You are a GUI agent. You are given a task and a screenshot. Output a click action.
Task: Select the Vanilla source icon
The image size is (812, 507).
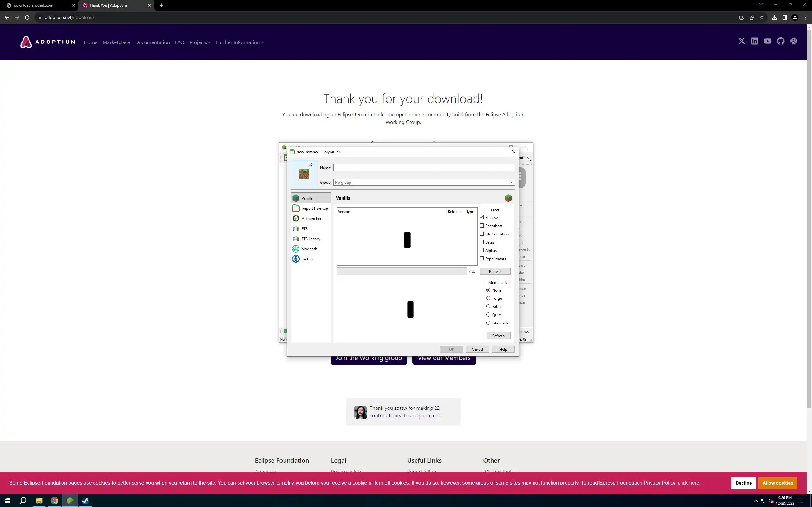click(x=296, y=198)
